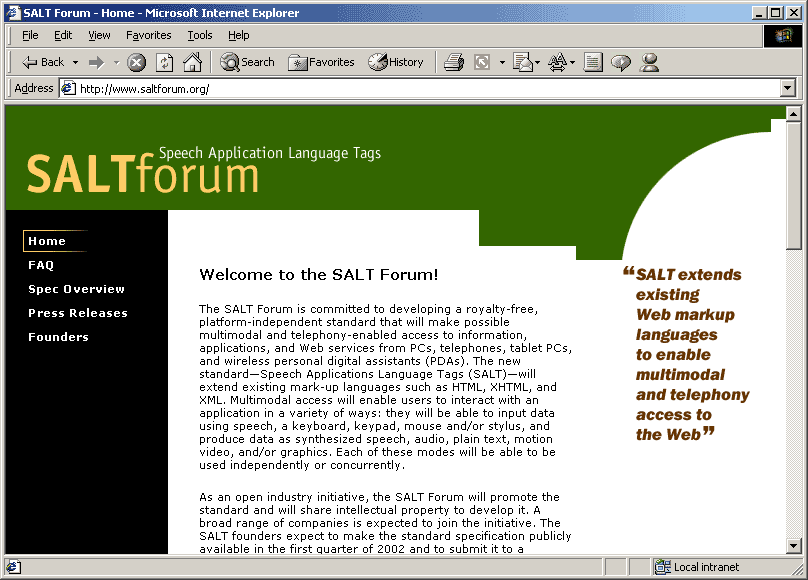
Task: Open the View menu
Action: pyautogui.click(x=99, y=35)
